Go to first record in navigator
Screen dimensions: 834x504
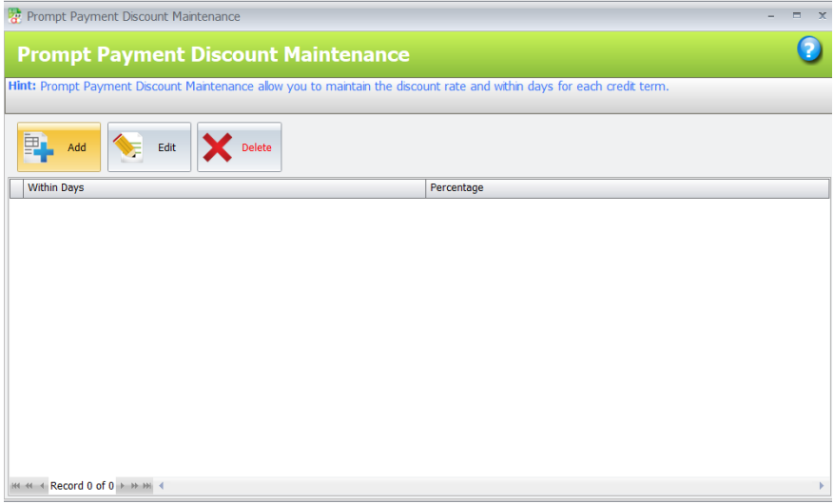pyautogui.click(x=16, y=485)
